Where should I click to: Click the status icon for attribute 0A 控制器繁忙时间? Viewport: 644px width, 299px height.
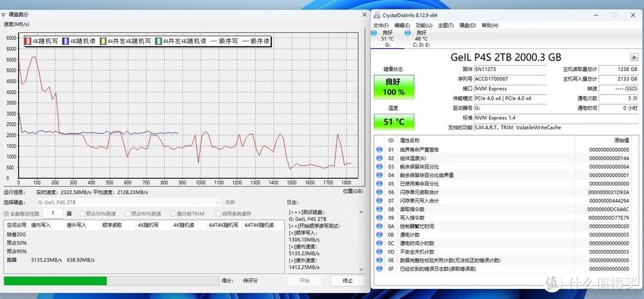coord(379,226)
